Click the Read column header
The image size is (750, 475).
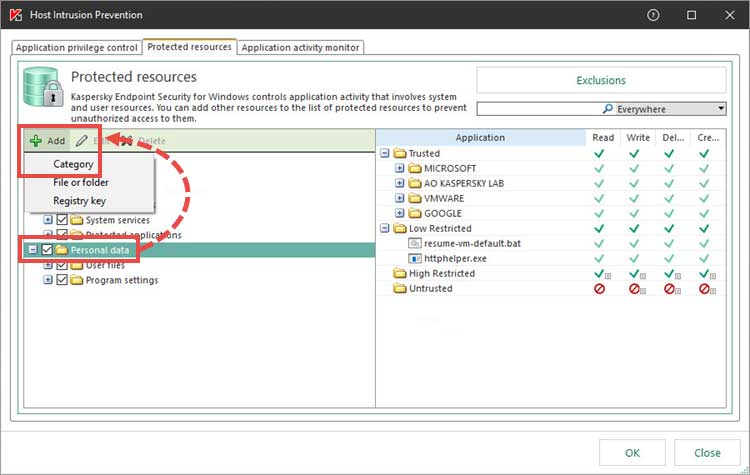point(603,138)
